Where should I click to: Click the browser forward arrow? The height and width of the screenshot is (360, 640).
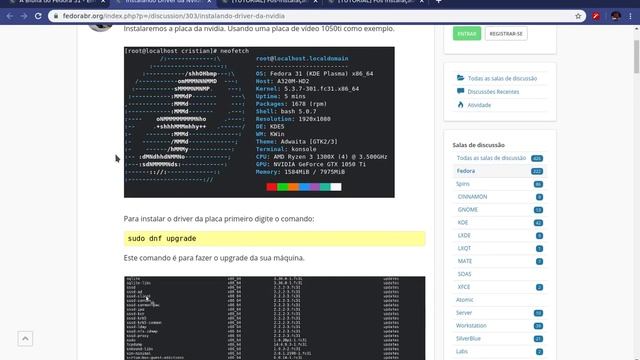[24, 16]
